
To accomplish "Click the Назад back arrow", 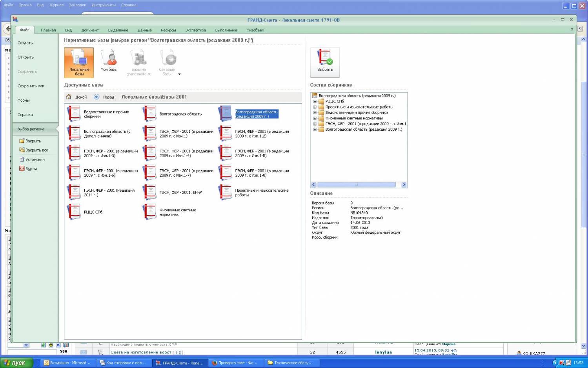I will coord(96,97).
